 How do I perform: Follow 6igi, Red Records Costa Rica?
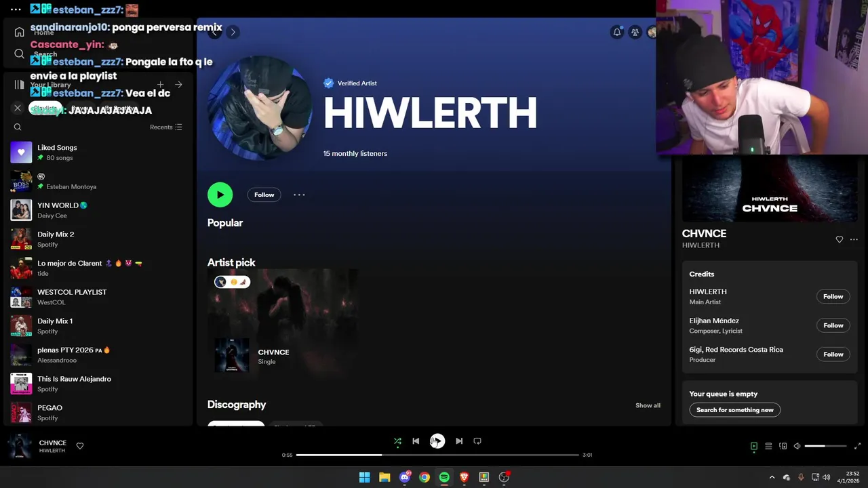[x=833, y=354]
